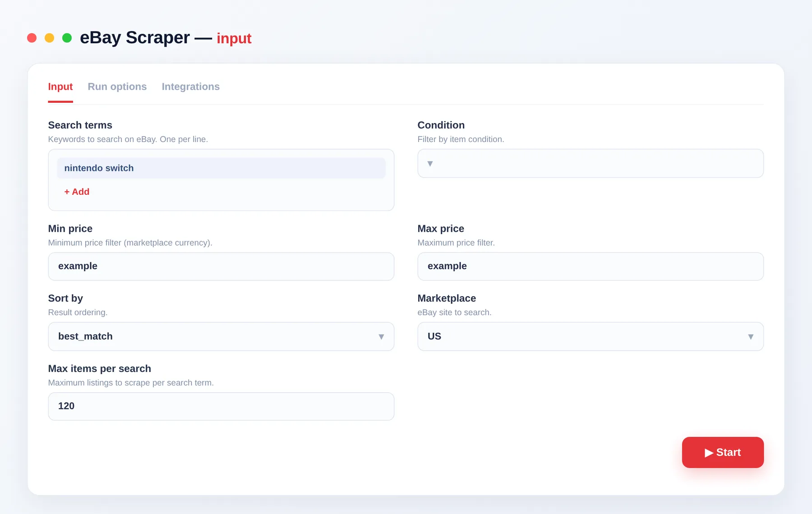The height and width of the screenshot is (514, 812).
Task: Switch to the Input tab
Action: pos(60,87)
